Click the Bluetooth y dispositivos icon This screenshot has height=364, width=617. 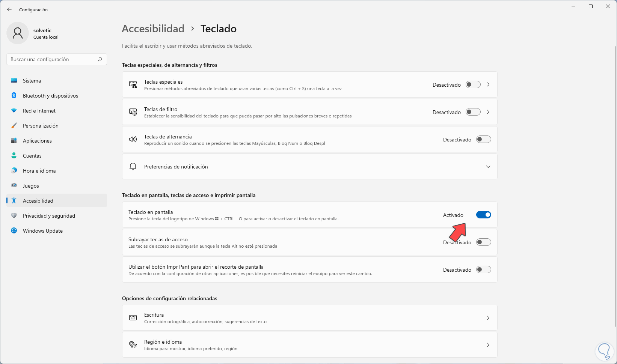coord(14,96)
